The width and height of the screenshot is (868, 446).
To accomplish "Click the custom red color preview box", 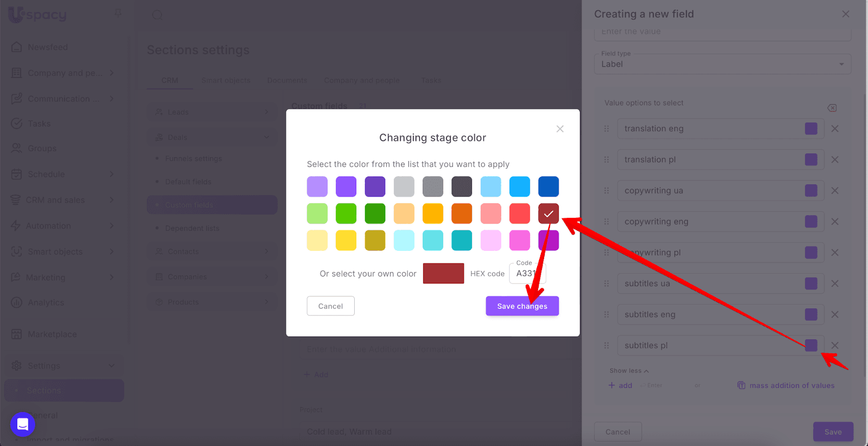I will (443, 274).
